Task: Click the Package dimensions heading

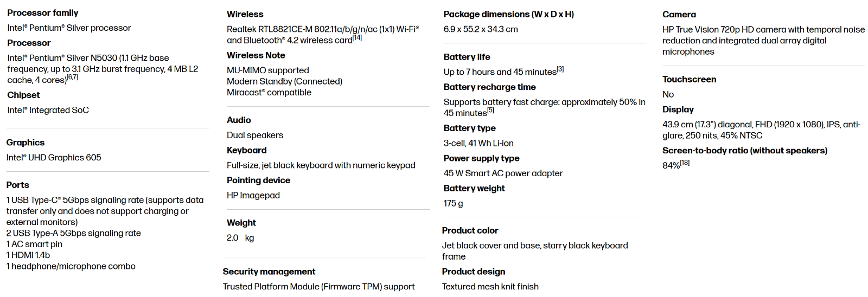Action: click(509, 14)
